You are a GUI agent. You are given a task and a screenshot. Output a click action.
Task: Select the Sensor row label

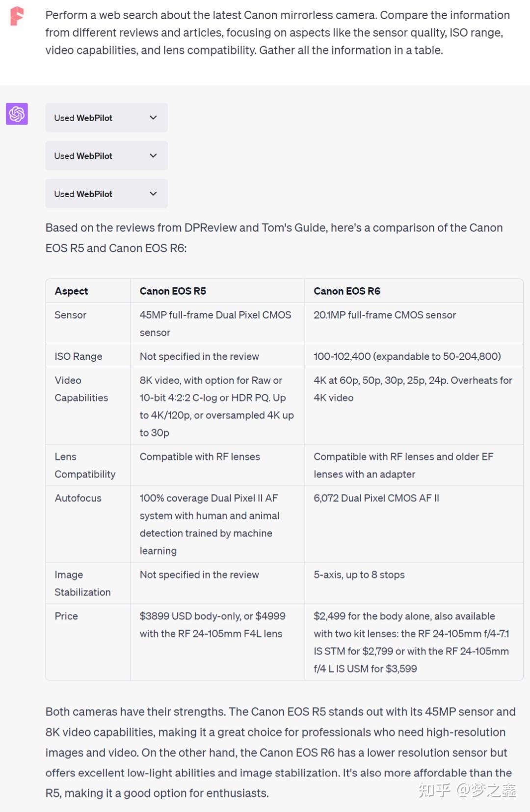[70, 315]
